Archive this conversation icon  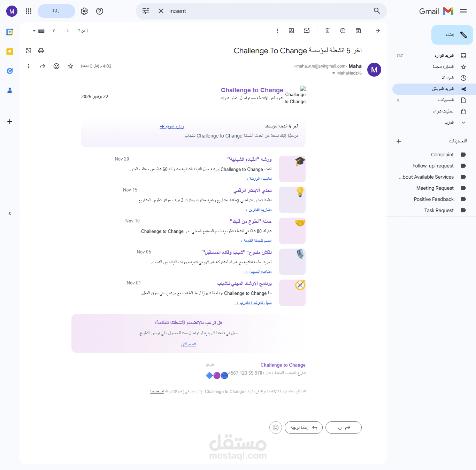[358, 31]
